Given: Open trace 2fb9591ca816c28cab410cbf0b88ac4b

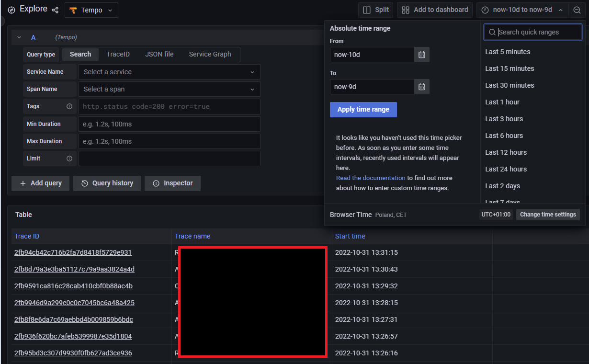Looking at the screenshot, I should pos(73,286).
